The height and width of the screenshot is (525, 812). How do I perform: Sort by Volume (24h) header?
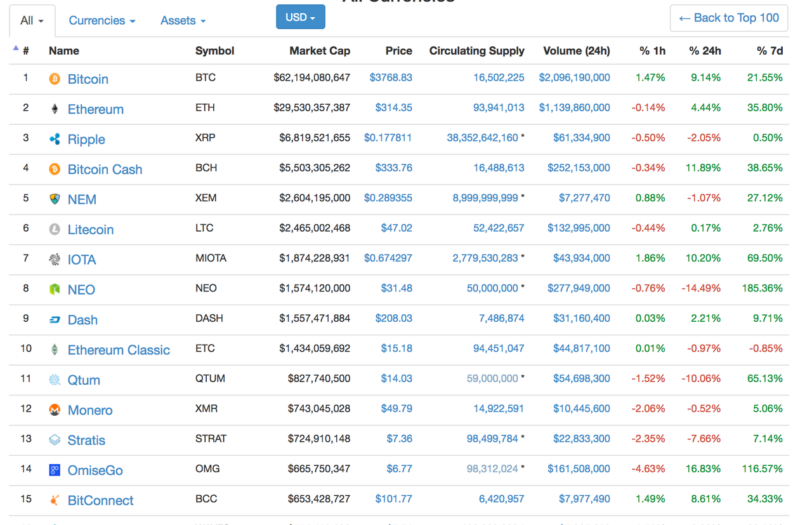(x=577, y=51)
